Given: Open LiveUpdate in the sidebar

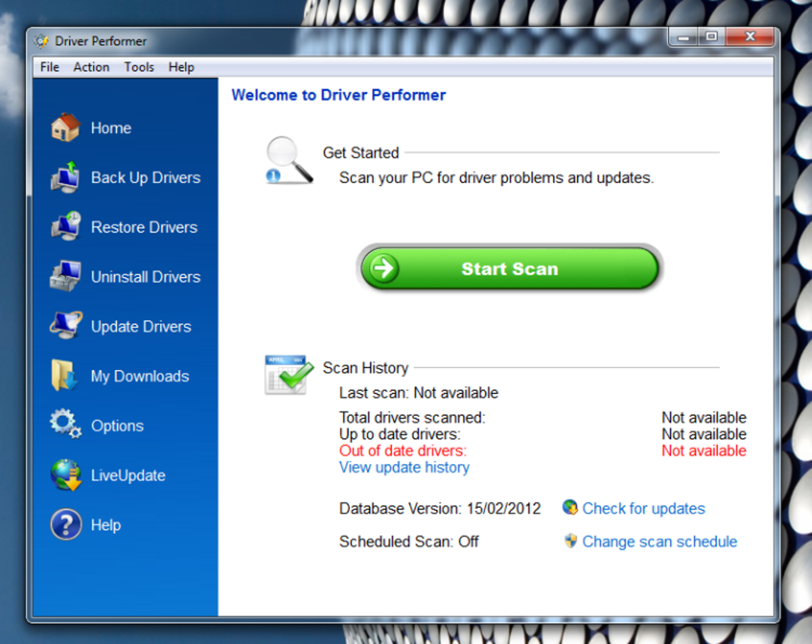Looking at the screenshot, I should point(128,475).
